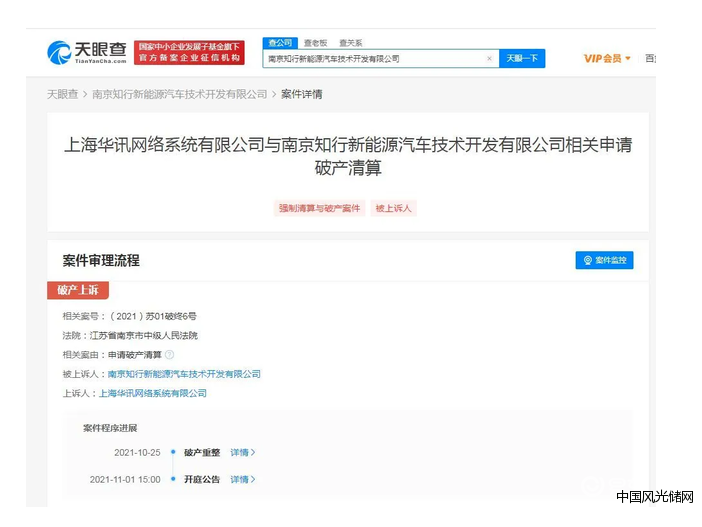Viewport: 702px width, 527px height.
Task: Open the VIP会员 dropdown menu
Action: [x=607, y=58]
